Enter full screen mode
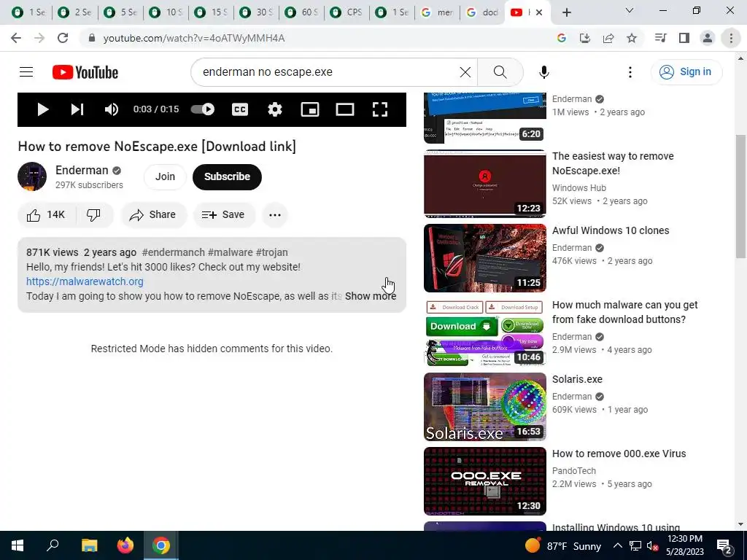This screenshot has width=747, height=560. pyautogui.click(x=379, y=109)
